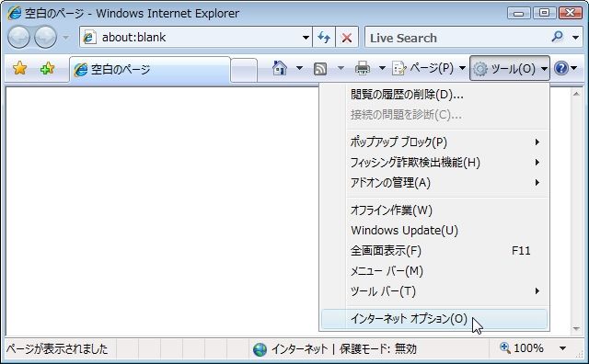Screen dimensions: 589x364
Task: Select 閲覧の履歴の削除(D)... menu item
Action: pyautogui.click(x=433, y=95)
